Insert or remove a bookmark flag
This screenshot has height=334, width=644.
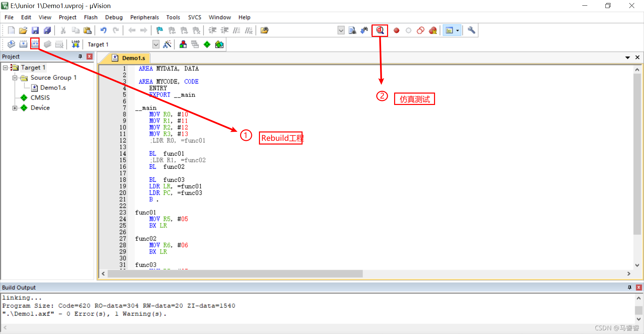coord(160,31)
